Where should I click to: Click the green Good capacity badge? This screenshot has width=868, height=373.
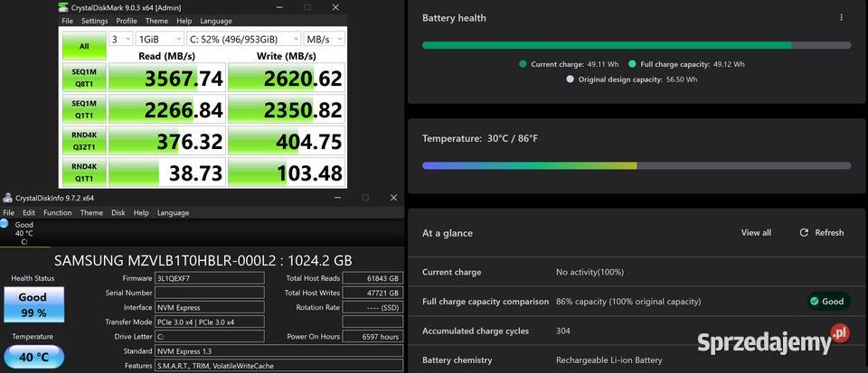(x=827, y=301)
